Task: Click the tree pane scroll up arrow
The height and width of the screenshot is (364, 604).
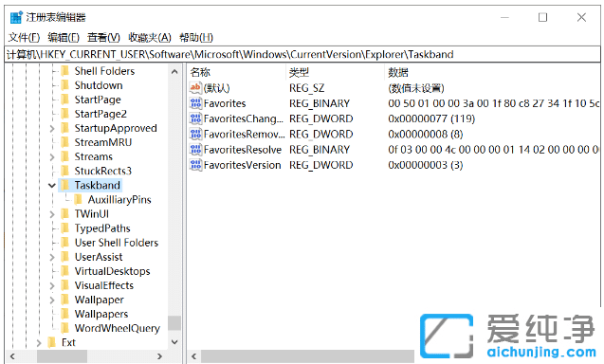Action: click(x=174, y=72)
